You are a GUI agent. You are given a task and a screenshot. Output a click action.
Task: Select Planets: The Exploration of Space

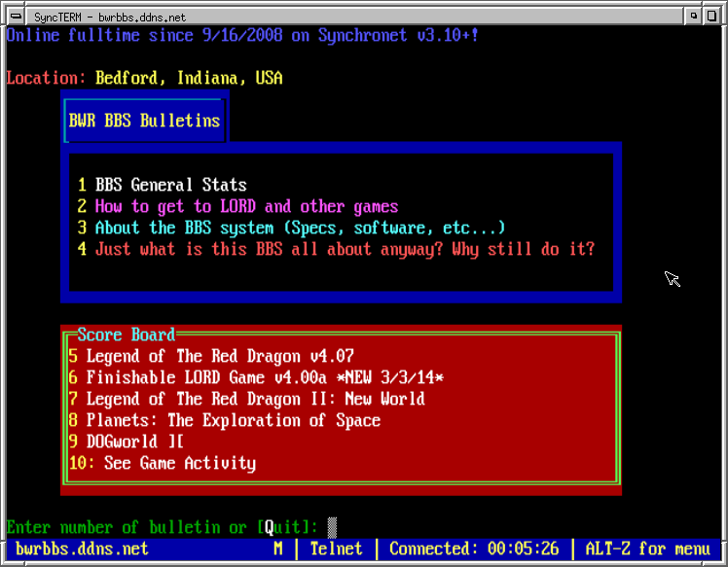click(225, 420)
